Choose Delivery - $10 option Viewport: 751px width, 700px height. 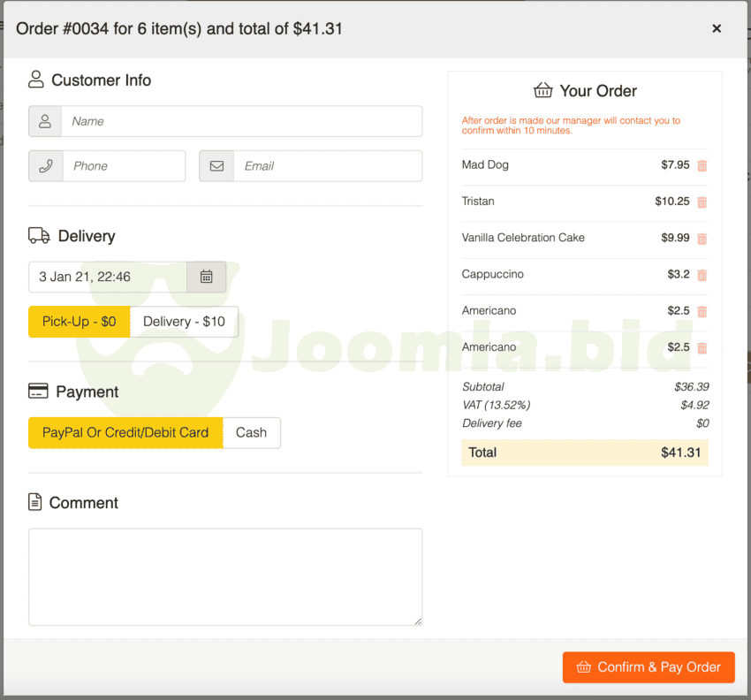[184, 322]
